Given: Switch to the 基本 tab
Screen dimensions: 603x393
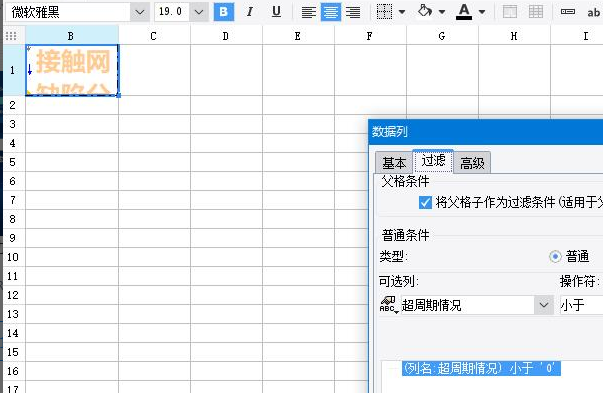Looking at the screenshot, I should coord(394,163).
